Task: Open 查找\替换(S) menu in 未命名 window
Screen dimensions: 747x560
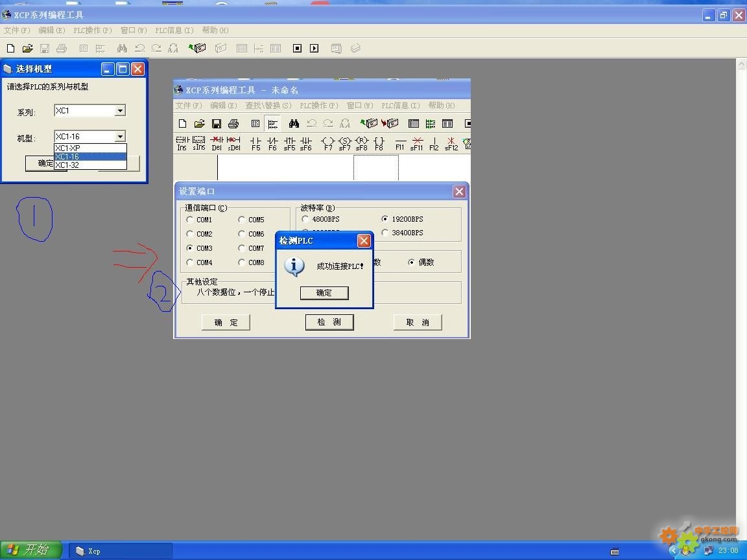Action: click(268, 105)
